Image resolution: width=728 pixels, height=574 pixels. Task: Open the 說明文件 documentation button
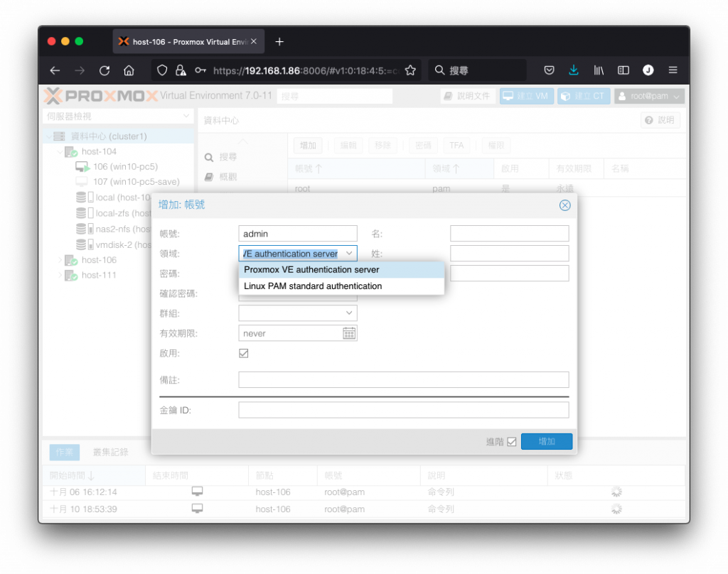point(468,96)
